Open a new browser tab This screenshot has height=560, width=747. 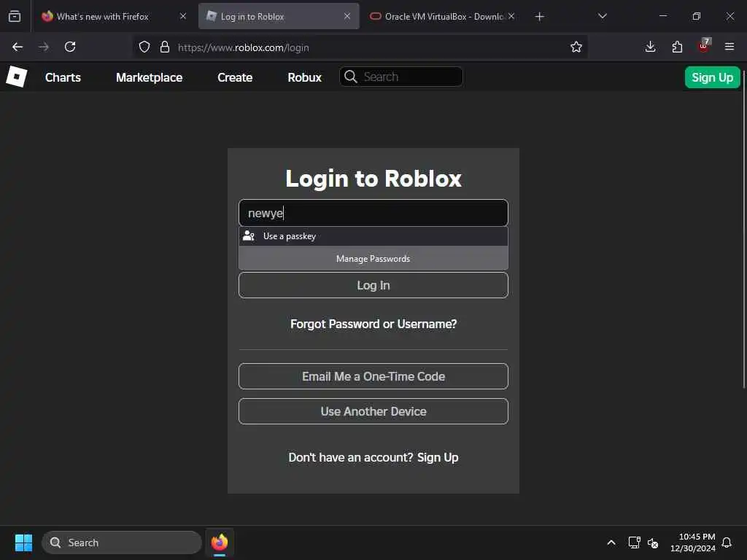pyautogui.click(x=539, y=17)
